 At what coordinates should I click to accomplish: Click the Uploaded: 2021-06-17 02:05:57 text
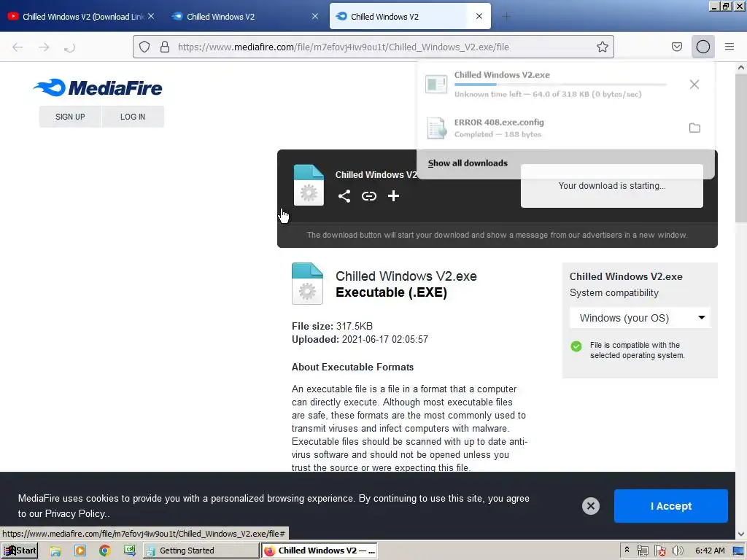click(x=360, y=339)
